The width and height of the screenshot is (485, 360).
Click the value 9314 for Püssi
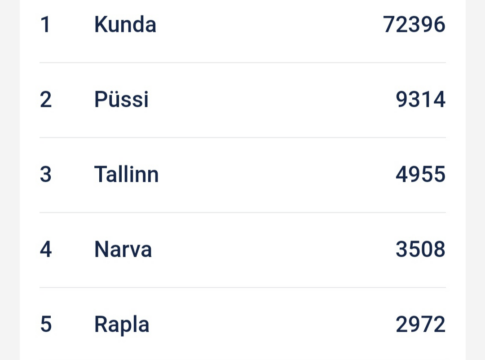pos(420,99)
